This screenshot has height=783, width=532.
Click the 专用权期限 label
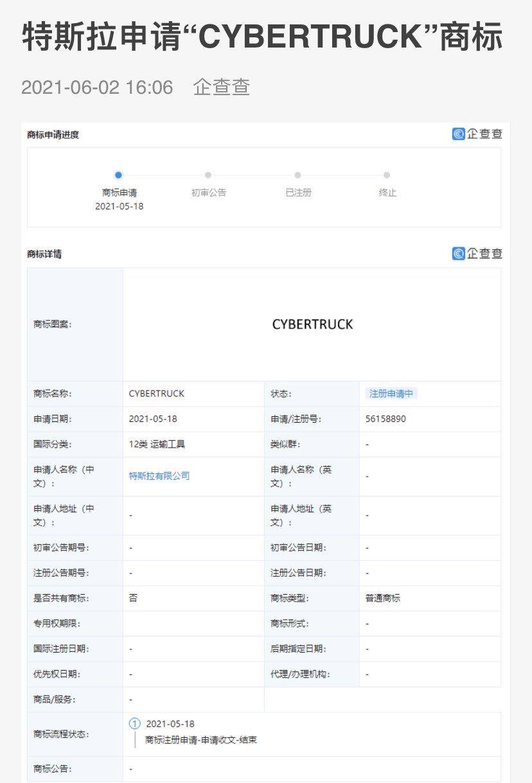57,624
